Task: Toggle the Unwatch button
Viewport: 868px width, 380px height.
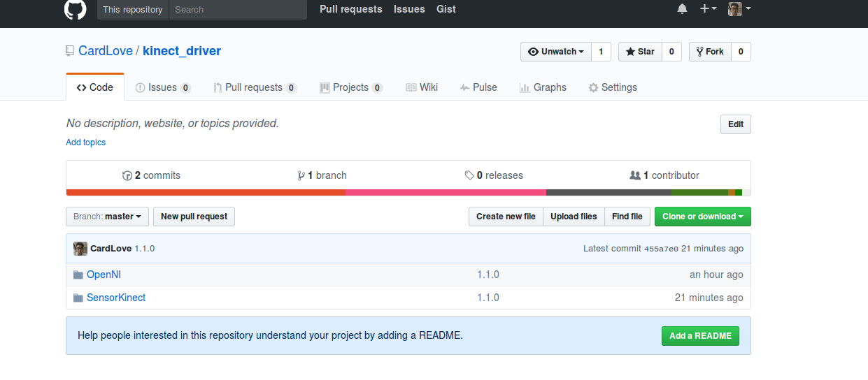Action: 556,52
